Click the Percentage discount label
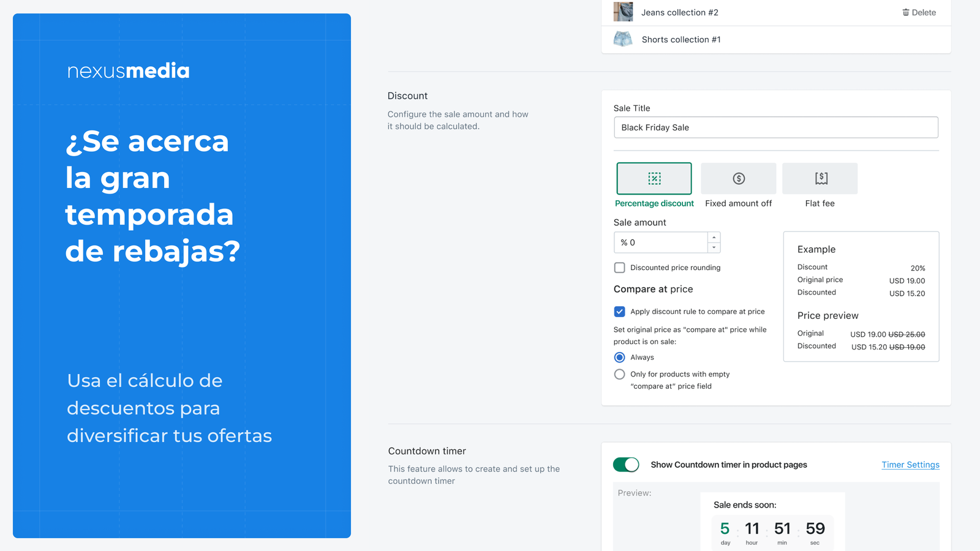This screenshot has height=551, width=980. click(x=654, y=203)
